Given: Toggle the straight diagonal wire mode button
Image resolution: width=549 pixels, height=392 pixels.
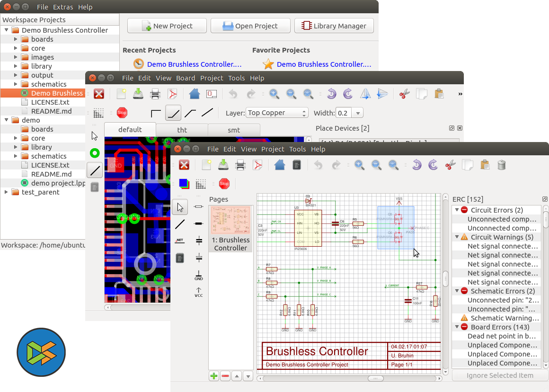Looking at the screenshot, I should pos(207,113).
